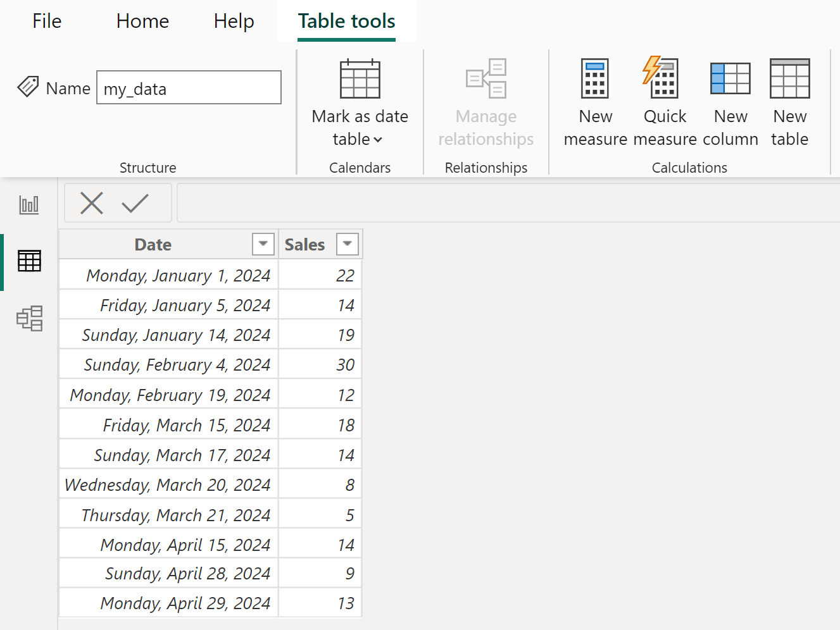840x630 pixels.
Task: Select the Table tools ribbon tab
Action: (x=346, y=21)
